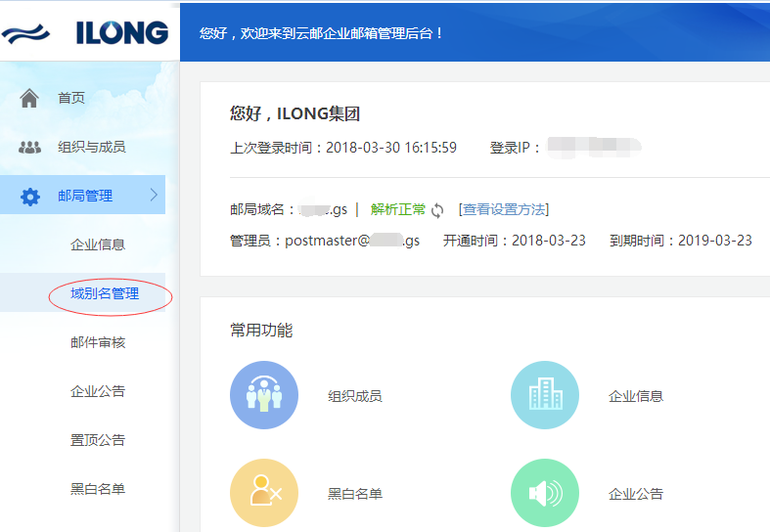770x532 pixels.
Task: Click the 查看设置方法 link
Action: click(x=503, y=209)
